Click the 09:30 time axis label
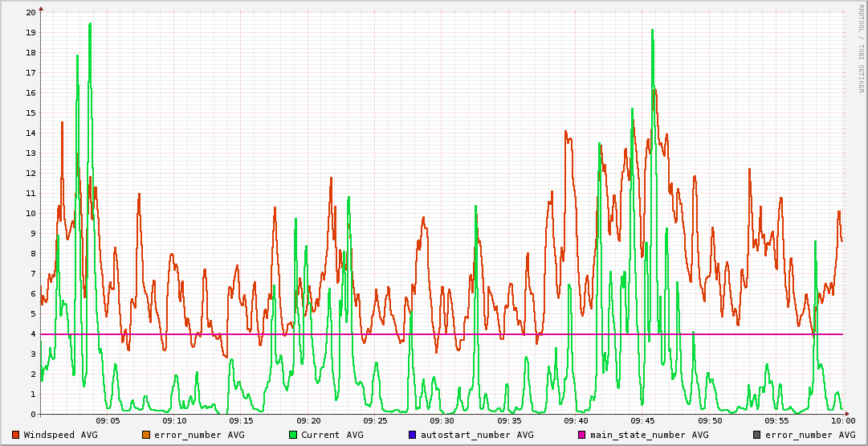Screen dimensions: 868x446 [x=441, y=422]
